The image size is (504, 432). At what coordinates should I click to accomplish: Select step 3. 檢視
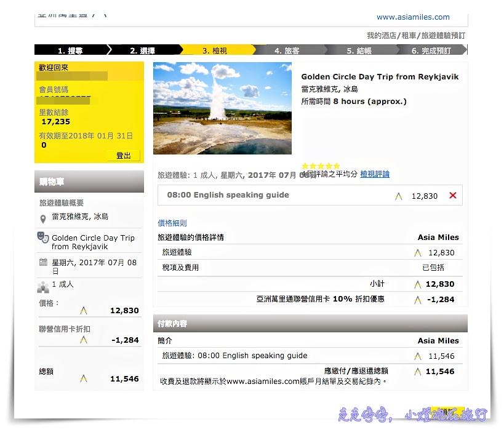point(215,50)
